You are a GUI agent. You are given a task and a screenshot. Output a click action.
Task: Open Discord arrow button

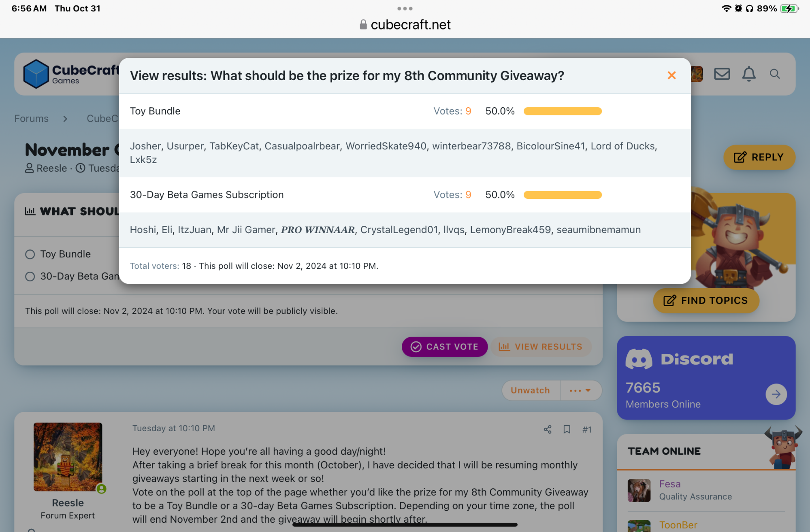(776, 394)
